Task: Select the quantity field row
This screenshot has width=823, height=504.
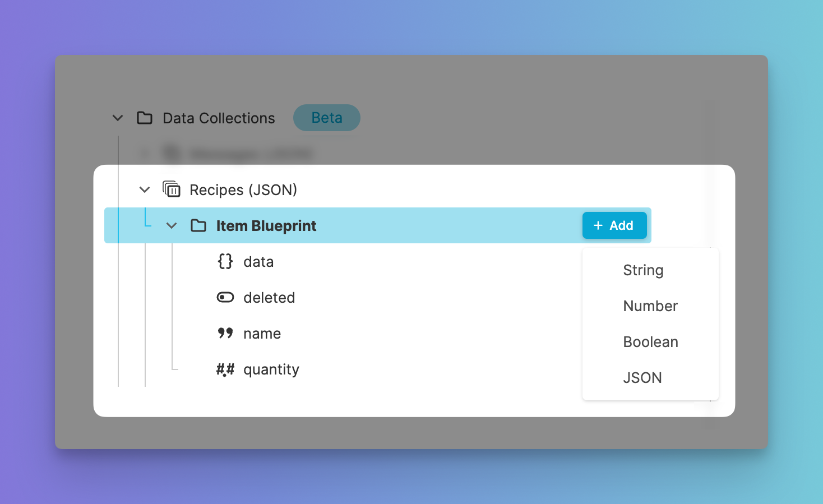Action: 271,369
